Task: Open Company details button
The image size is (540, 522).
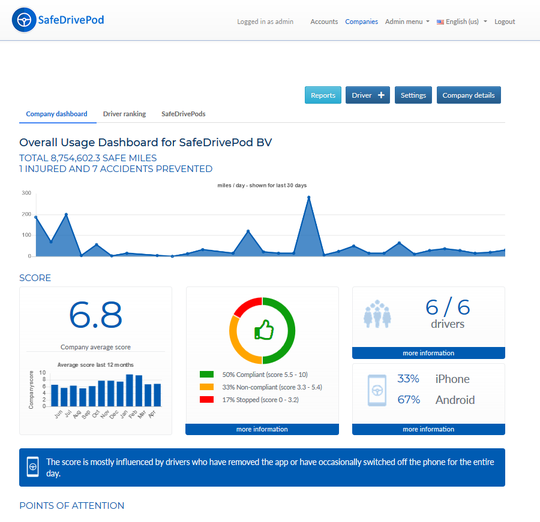Action: (468, 95)
